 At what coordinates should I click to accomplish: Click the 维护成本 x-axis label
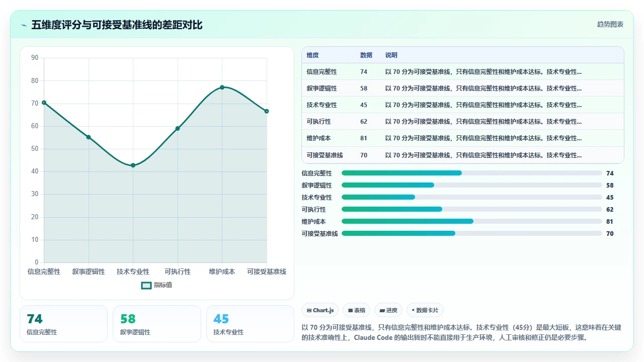(x=222, y=271)
